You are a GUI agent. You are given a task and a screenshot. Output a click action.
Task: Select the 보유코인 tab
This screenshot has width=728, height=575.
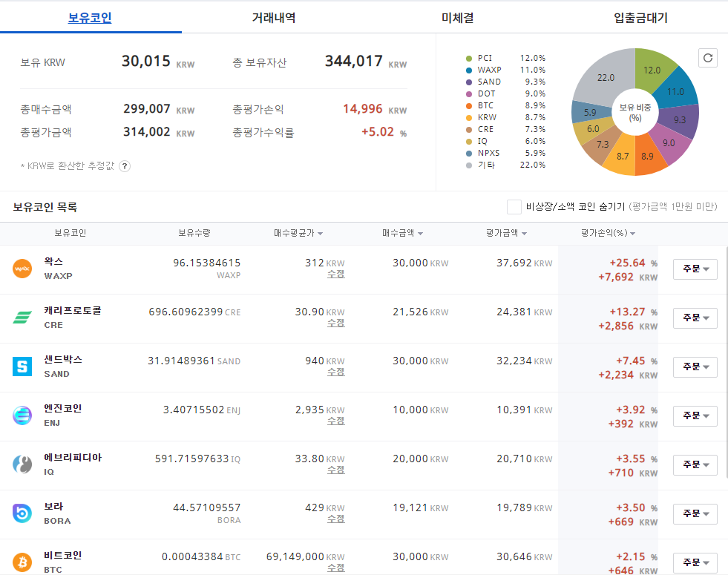pyautogui.click(x=90, y=18)
